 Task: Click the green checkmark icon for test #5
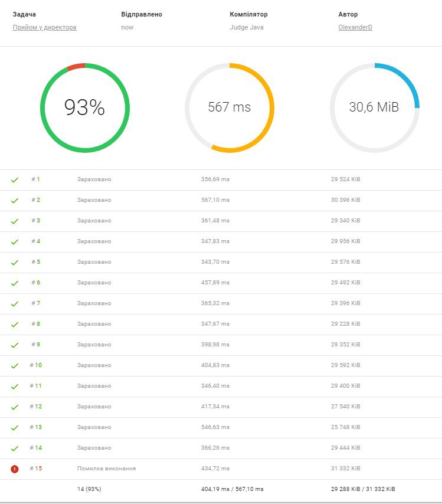coord(15,262)
